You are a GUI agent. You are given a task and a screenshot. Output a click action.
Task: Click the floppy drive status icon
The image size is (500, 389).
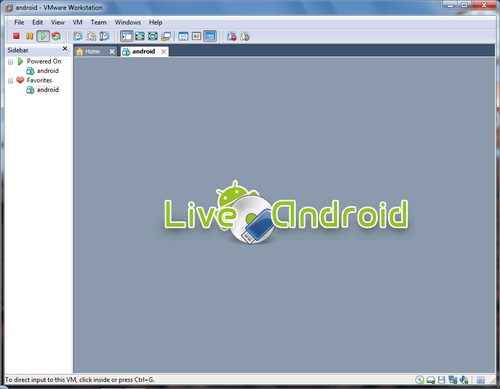[442, 380]
